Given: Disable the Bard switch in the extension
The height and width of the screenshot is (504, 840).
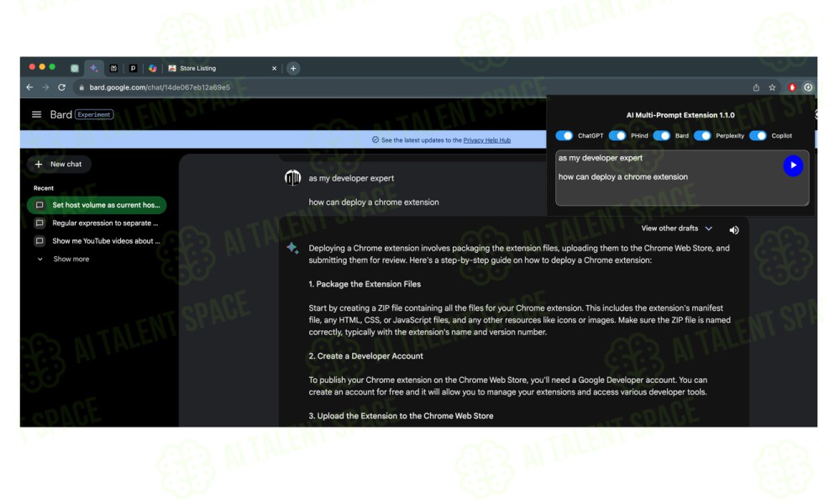Looking at the screenshot, I should pyautogui.click(x=662, y=135).
